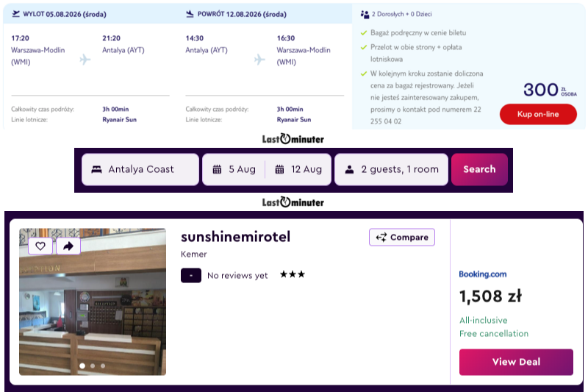This screenshot has height=392, width=588.
Task: Click the dash review score badge
Action: pyautogui.click(x=191, y=275)
